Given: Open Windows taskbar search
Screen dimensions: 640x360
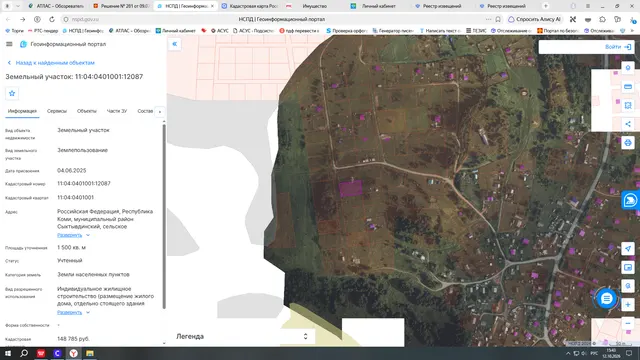Looking at the screenshot, I should coord(24,353).
